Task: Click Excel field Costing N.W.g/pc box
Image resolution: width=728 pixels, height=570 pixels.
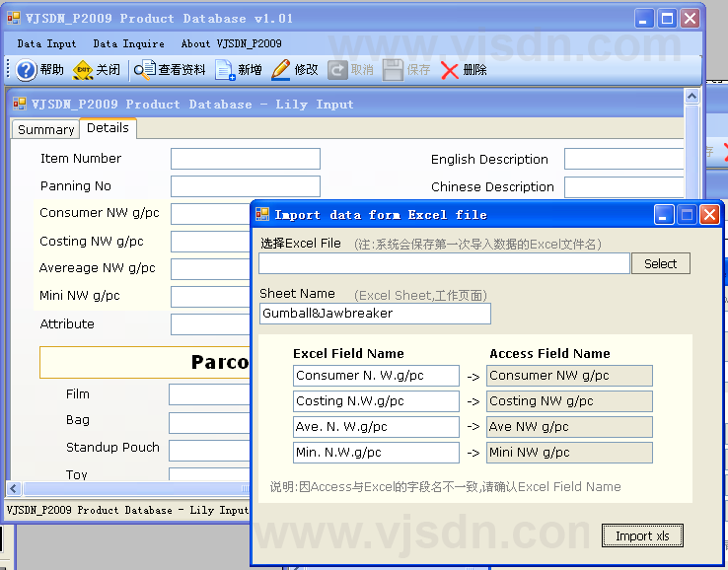Action: (376, 401)
